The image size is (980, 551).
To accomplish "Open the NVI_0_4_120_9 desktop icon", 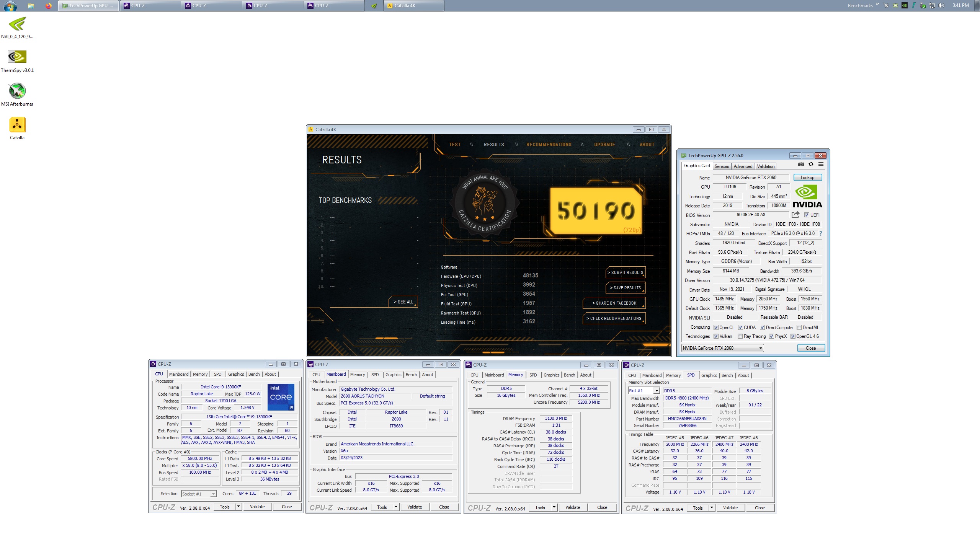I will pyautogui.click(x=17, y=28).
